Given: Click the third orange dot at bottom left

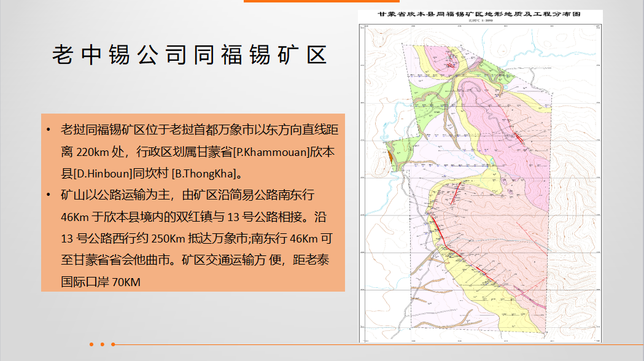Looking at the screenshot, I should pyautogui.click(x=113, y=344).
